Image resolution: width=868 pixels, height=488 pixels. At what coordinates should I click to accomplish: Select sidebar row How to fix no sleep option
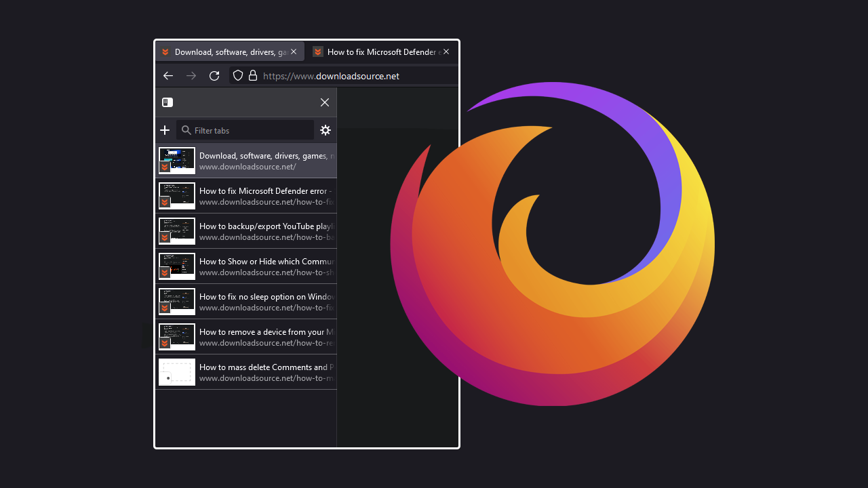tap(246, 302)
